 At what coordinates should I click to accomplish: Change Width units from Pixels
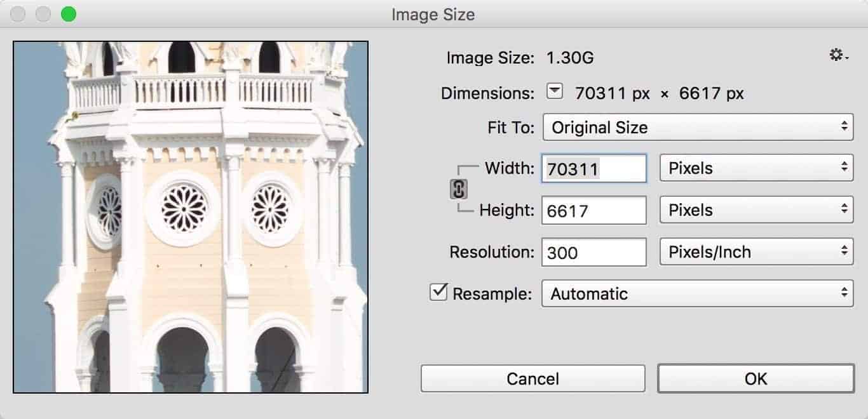[756, 168]
